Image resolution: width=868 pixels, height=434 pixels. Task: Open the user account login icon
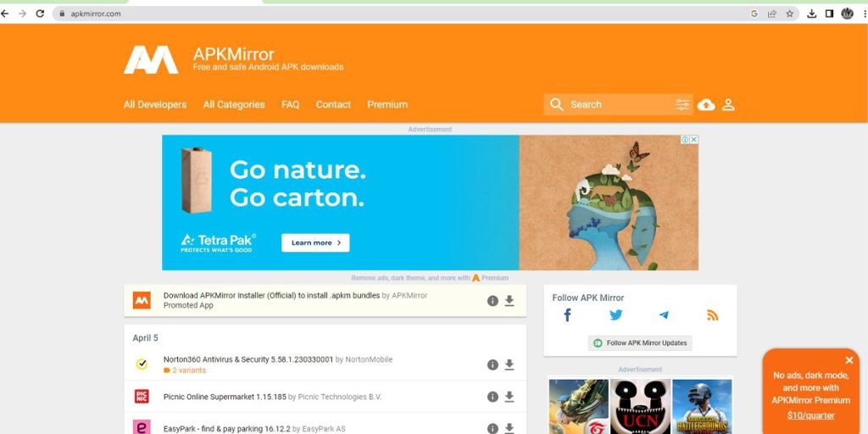pos(728,104)
